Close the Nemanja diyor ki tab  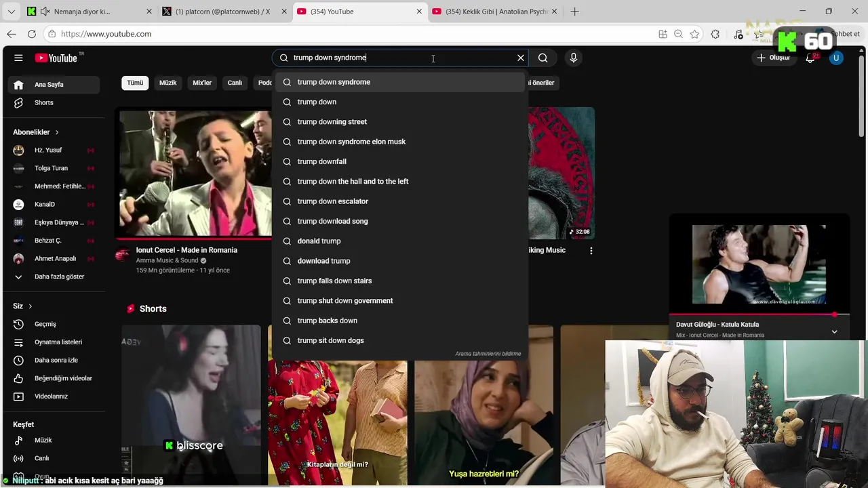[149, 12]
